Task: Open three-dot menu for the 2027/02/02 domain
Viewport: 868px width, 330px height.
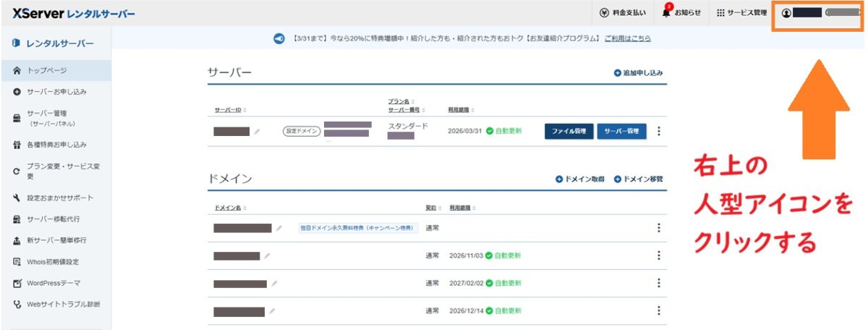Action: [658, 283]
